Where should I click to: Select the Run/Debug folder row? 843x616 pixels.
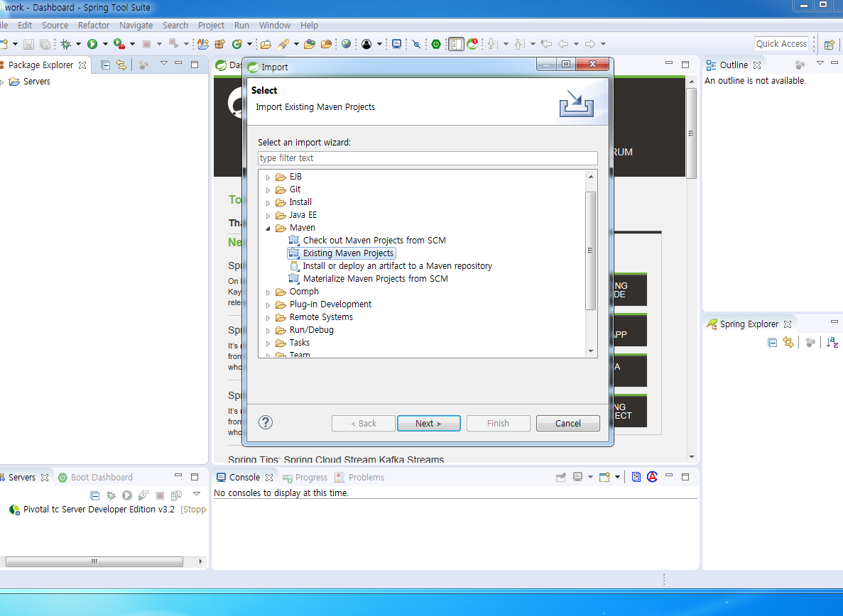tap(304, 330)
